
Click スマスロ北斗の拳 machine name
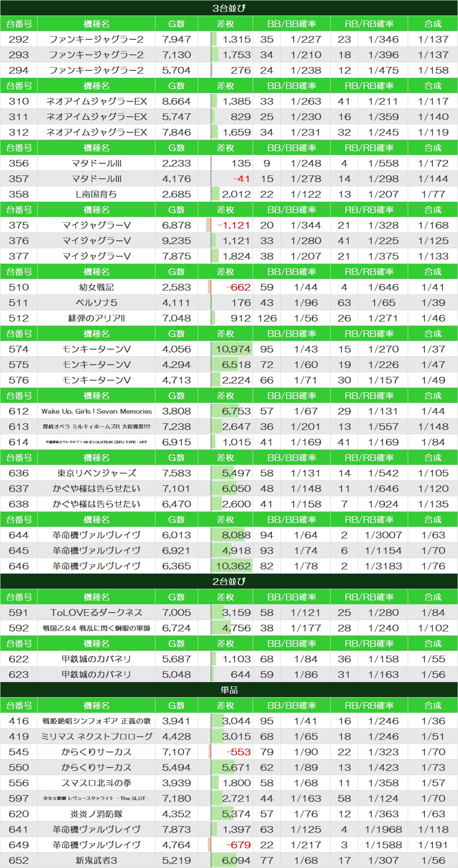[x=96, y=783]
